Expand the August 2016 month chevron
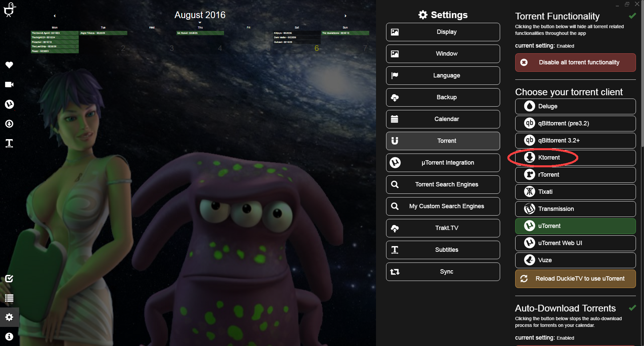 point(200,22)
